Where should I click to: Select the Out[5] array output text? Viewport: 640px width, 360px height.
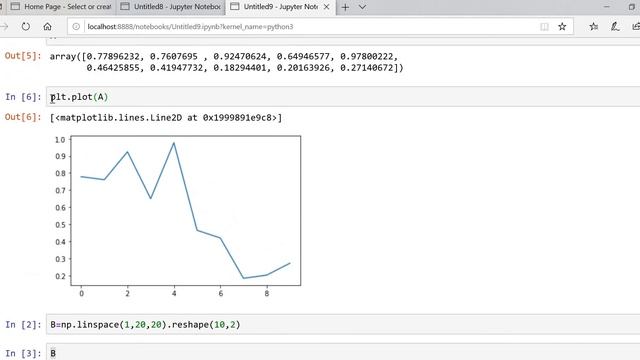[227, 62]
